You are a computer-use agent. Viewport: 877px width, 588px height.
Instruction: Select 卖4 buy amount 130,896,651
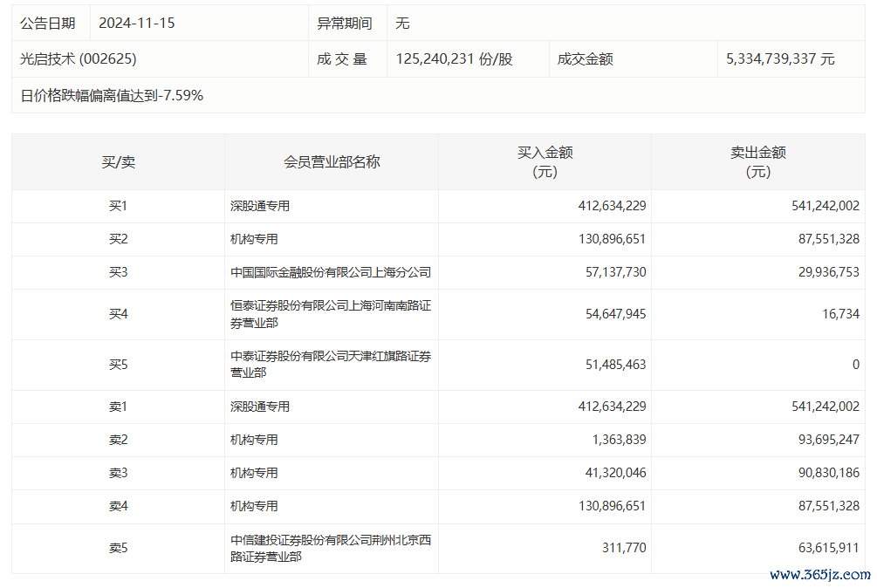(x=612, y=506)
